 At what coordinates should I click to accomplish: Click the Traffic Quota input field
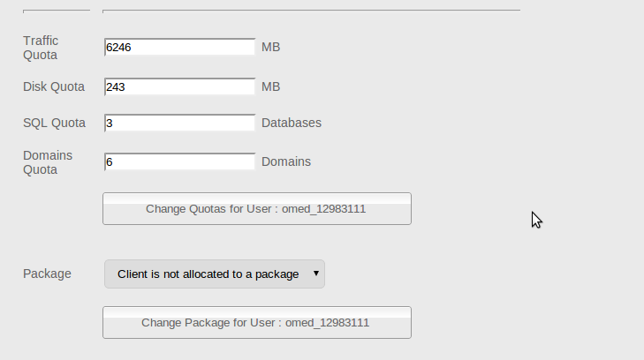click(x=180, y=47)
